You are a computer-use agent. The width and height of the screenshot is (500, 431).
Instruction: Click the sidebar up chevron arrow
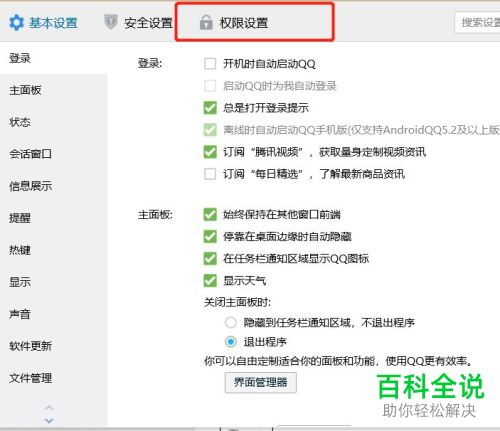coord(49,408)
